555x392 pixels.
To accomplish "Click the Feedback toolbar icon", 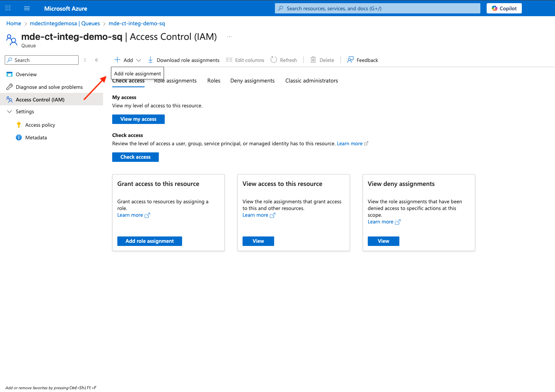I will coord(350,60).
